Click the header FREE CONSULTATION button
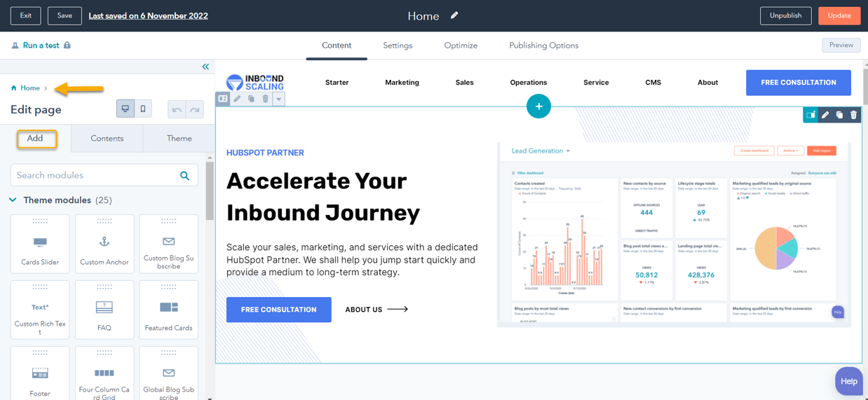The image size is (868, 400). point(799,83)
